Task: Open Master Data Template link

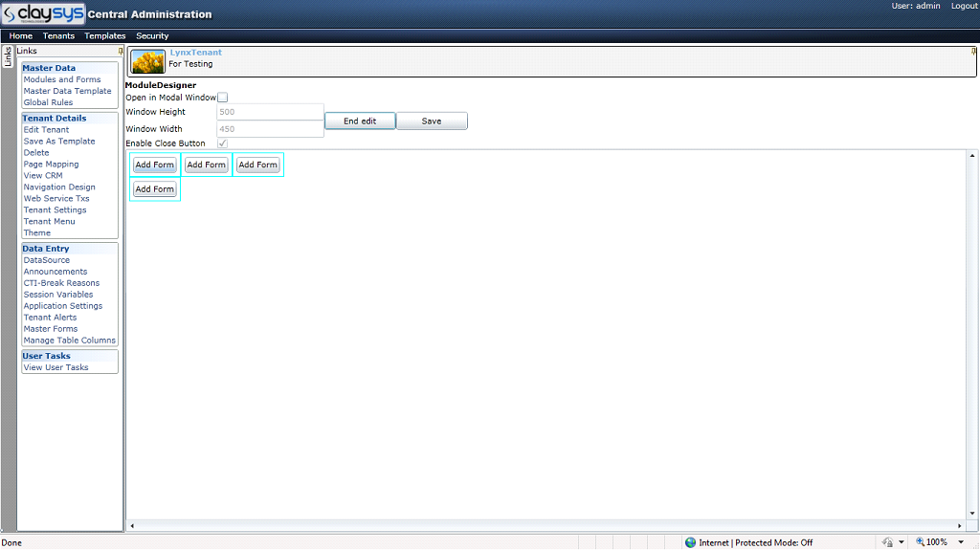Action: coord(68,91)
